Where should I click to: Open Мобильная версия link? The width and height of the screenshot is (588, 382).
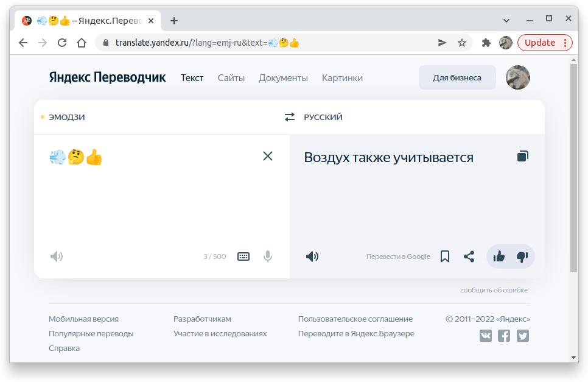click(83, 319)
